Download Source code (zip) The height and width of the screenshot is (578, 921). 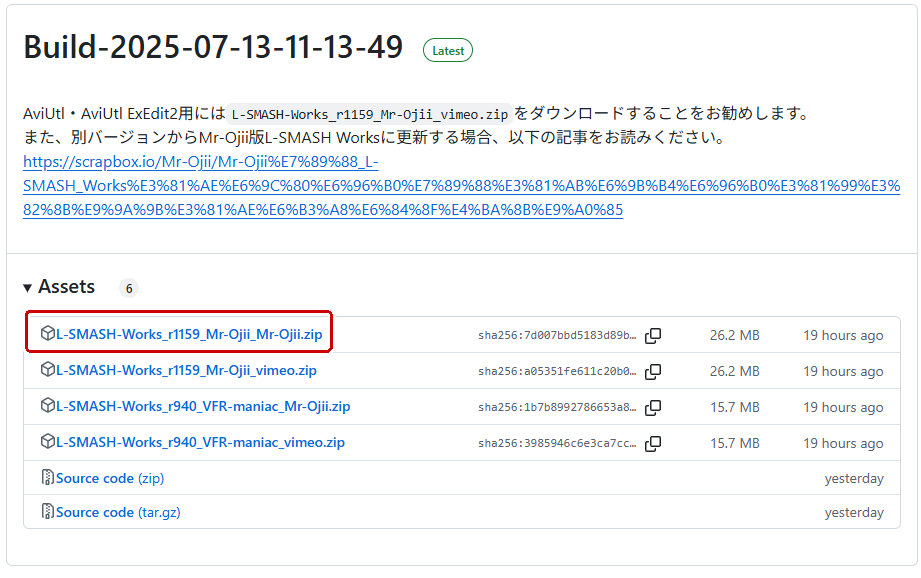110,478
